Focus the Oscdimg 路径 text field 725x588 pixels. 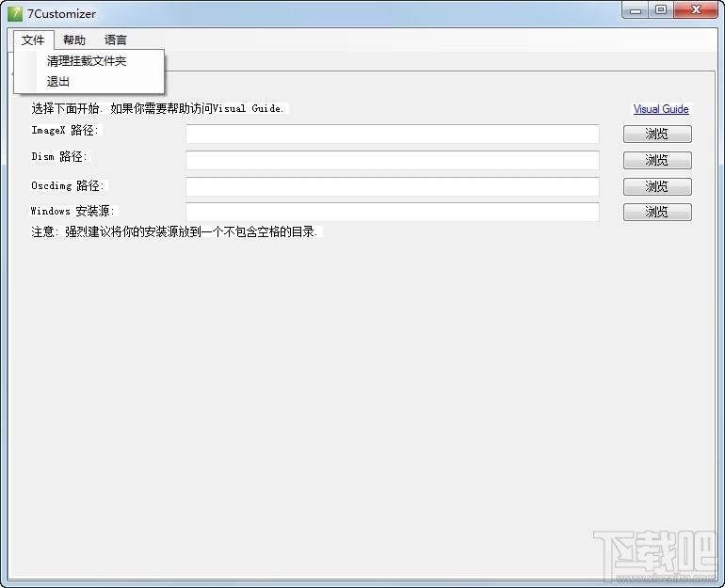pyautogui.click(x=393, y=186)
